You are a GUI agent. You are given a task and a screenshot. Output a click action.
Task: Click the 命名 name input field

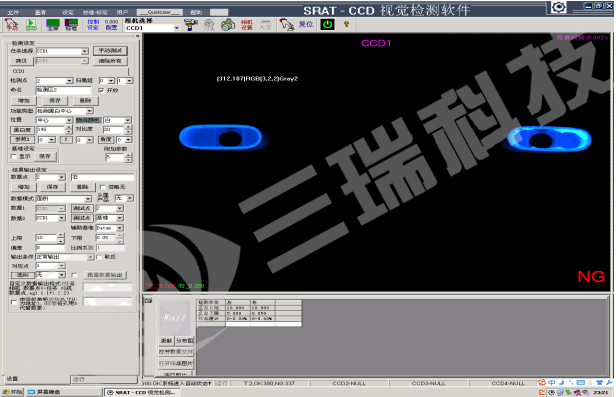click(x=63, y=90)
